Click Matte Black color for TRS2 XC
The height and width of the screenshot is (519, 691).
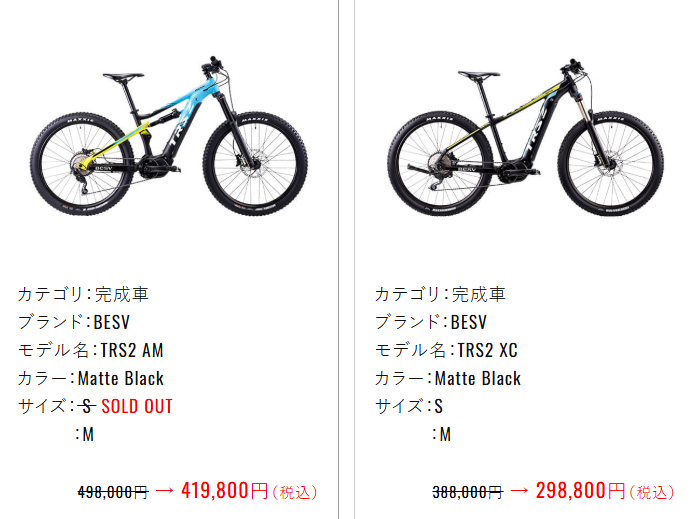tap(477, 378)
